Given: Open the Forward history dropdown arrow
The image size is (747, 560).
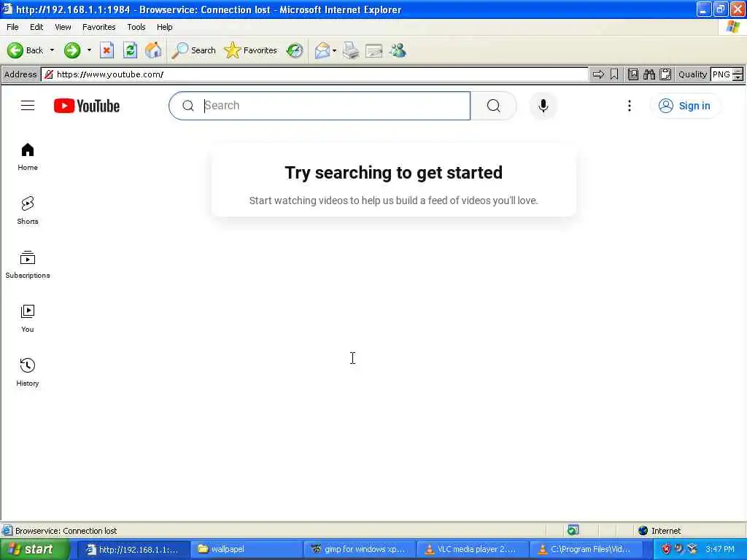Looking at the screenshot, I should (89, 50).
